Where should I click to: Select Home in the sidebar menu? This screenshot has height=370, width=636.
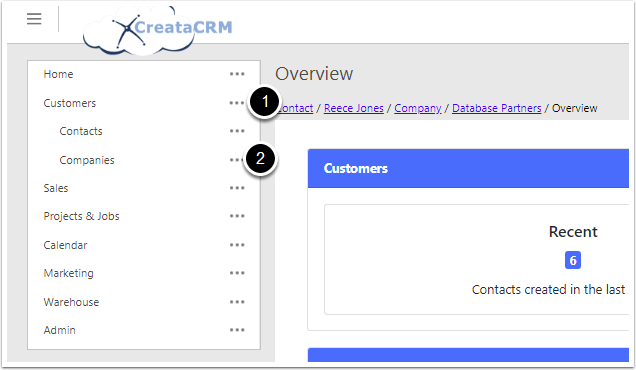coord(58,74)
